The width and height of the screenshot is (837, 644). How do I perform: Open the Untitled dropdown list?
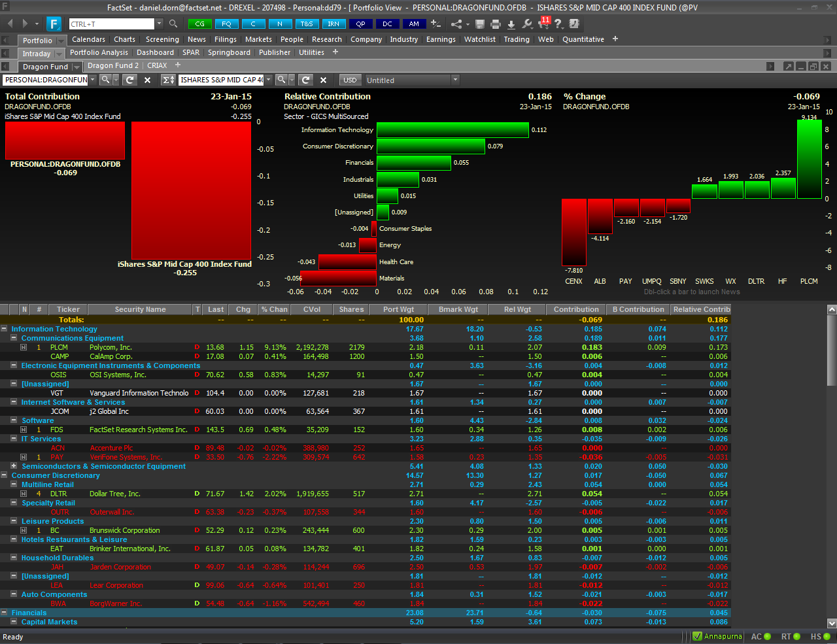click(x=455, y=80)
